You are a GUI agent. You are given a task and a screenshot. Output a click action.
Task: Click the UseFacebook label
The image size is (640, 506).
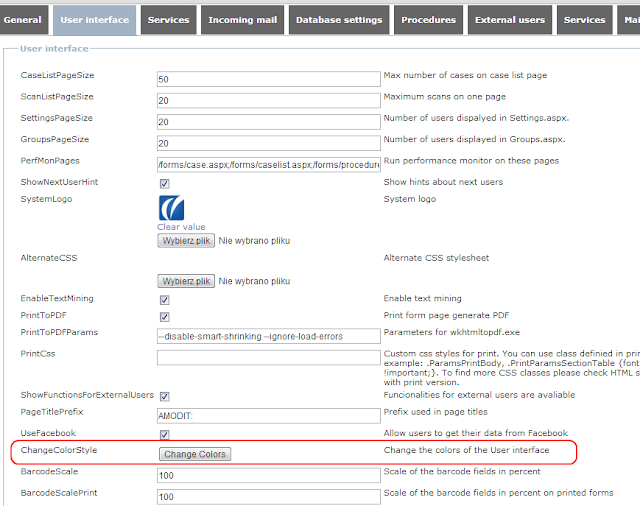coord(48,433)
